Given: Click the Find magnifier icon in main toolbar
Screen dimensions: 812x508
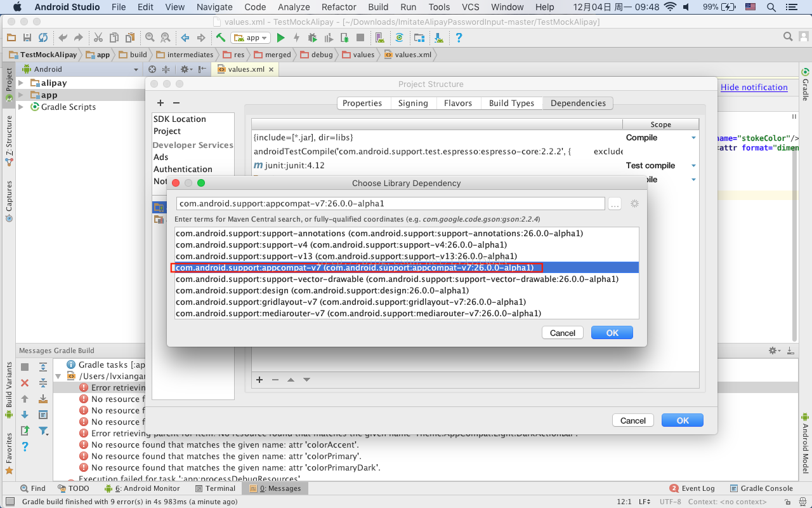Looking at the screenshot, I should tap(150, 37).
